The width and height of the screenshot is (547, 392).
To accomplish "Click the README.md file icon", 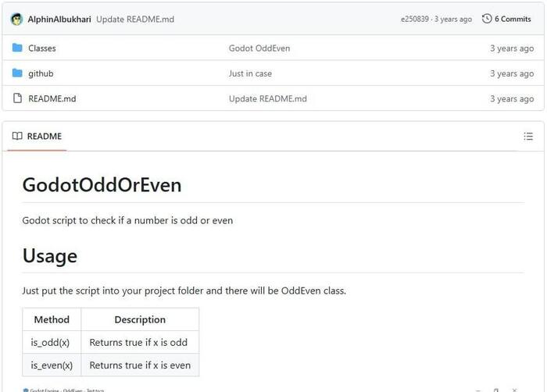I will coord(17,98).
